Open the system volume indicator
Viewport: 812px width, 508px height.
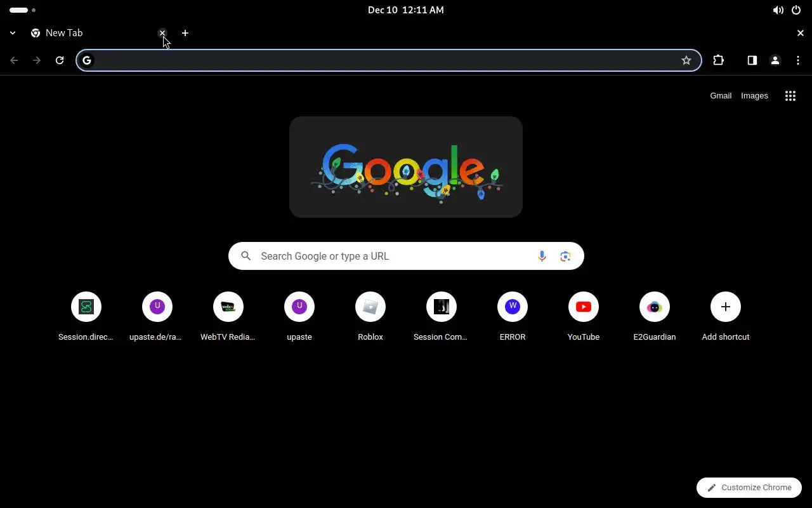tap(778, 10)
